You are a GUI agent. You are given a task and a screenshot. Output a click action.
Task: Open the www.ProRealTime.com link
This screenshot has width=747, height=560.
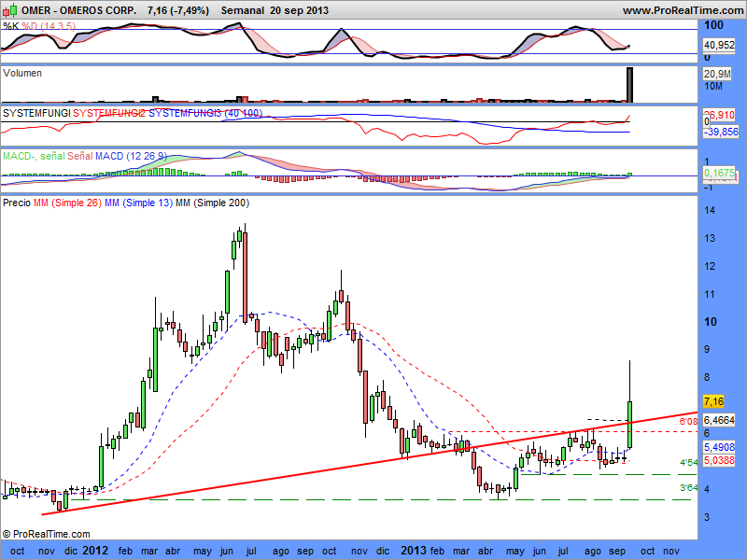tap(684, 10)
